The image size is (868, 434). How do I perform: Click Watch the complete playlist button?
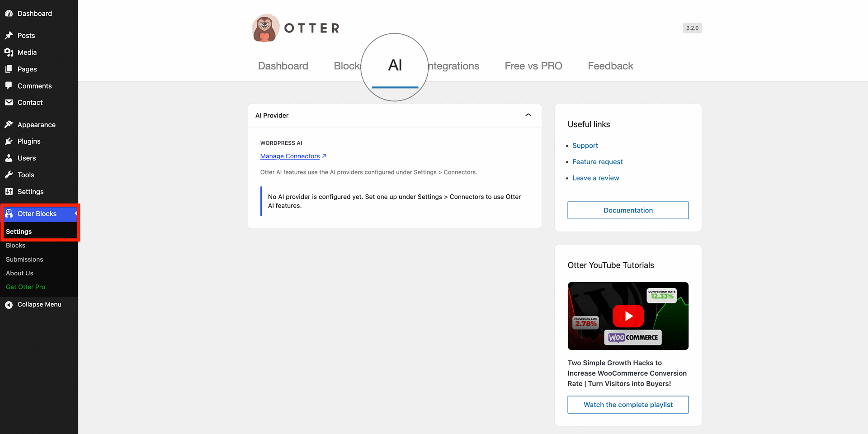(x=628, y=405)
